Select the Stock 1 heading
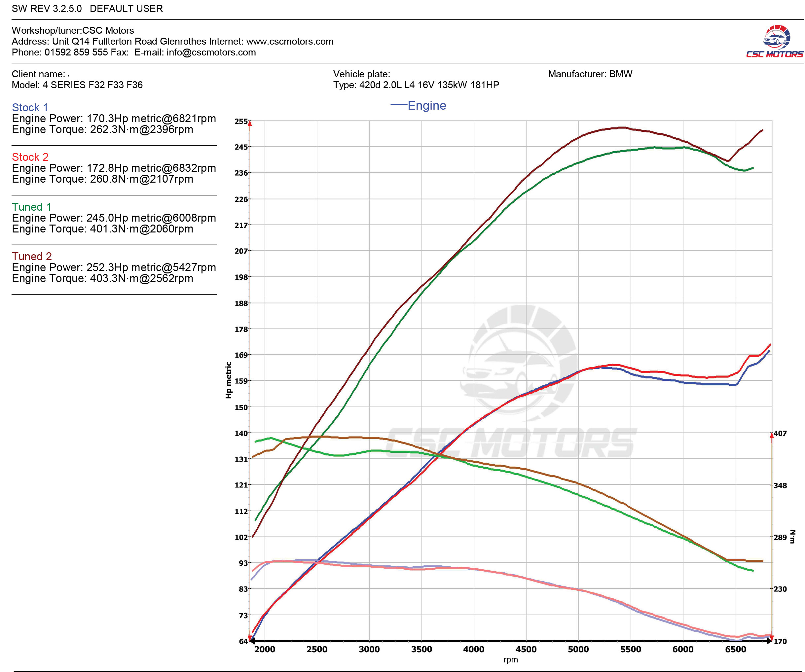 (x=30, y=107)
